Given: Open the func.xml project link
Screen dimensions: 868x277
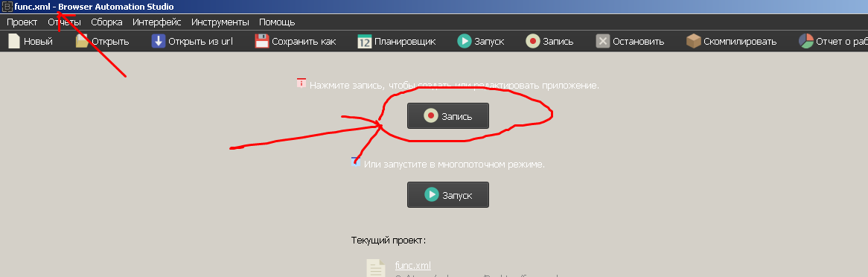Looking at the screenshot, I should (413, 265).
